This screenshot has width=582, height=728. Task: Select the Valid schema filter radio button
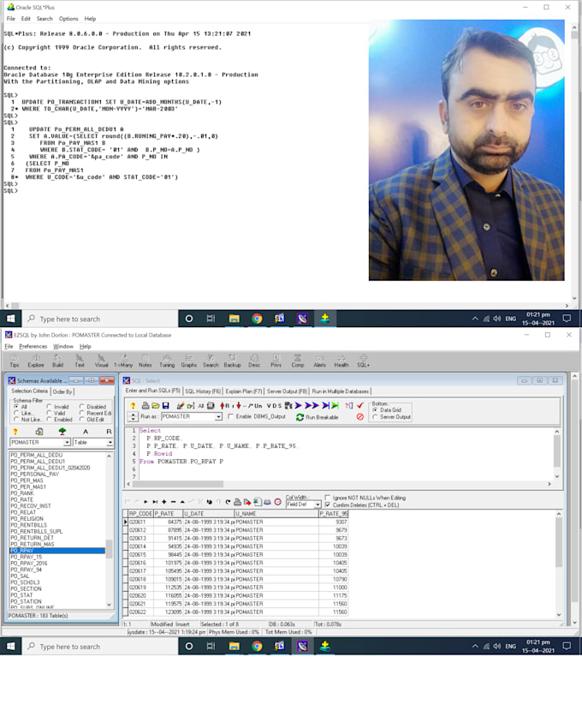tap(49, 413)
